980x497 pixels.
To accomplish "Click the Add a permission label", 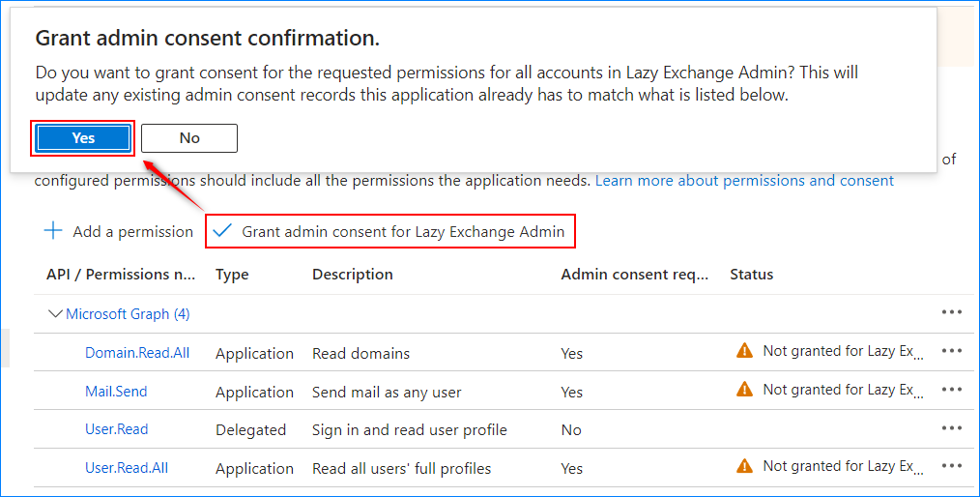I will (133, 232).
